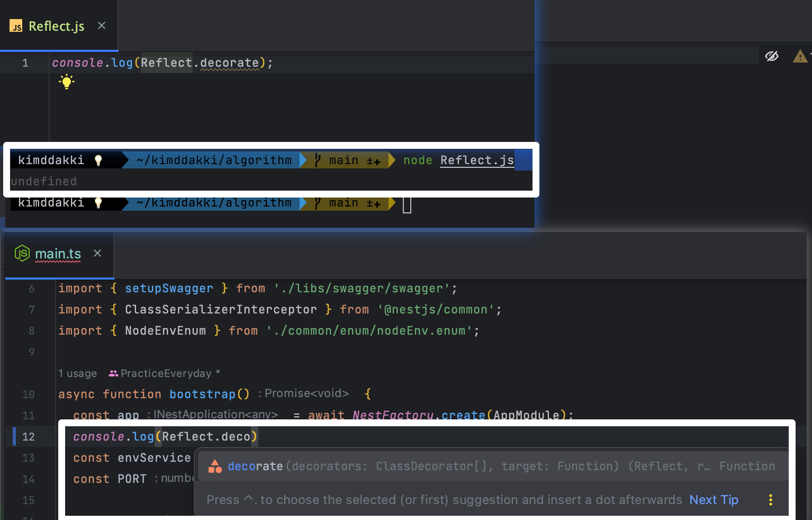Click the 'undefined' terminal output
This screenshot has width=812, height=520.
pyautogui.click(x=44, y=182)
